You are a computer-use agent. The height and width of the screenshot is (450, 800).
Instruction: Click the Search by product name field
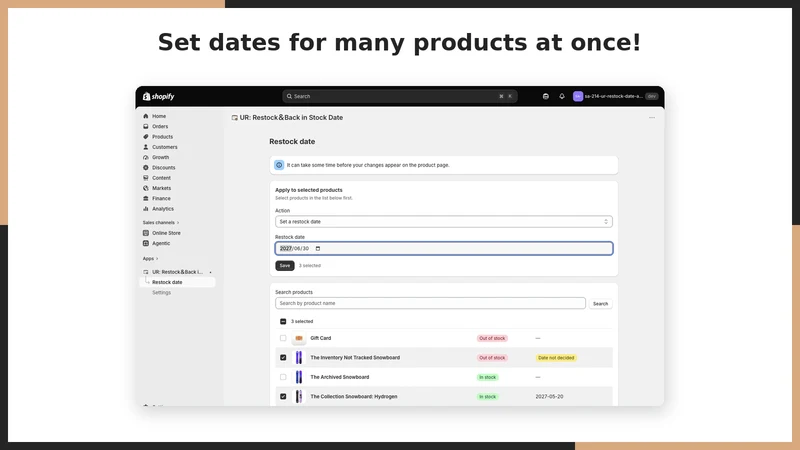(x=430, y=303)
